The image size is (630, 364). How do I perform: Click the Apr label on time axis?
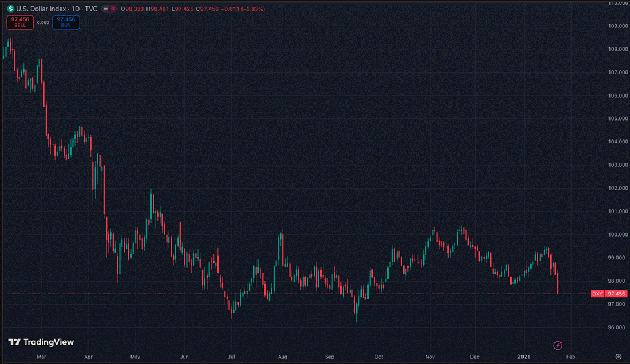click(x=88, y=357)
